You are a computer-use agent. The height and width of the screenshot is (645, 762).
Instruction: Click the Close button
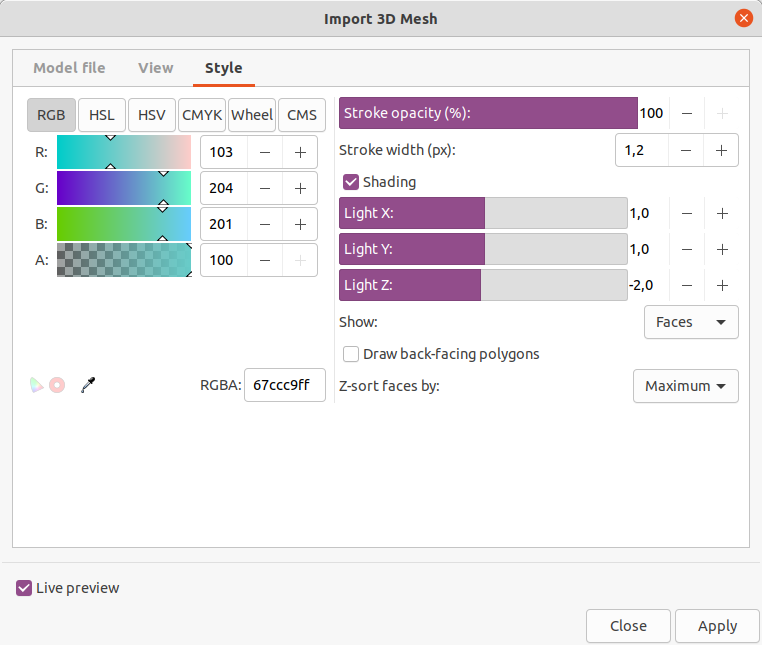coord(628,626)
